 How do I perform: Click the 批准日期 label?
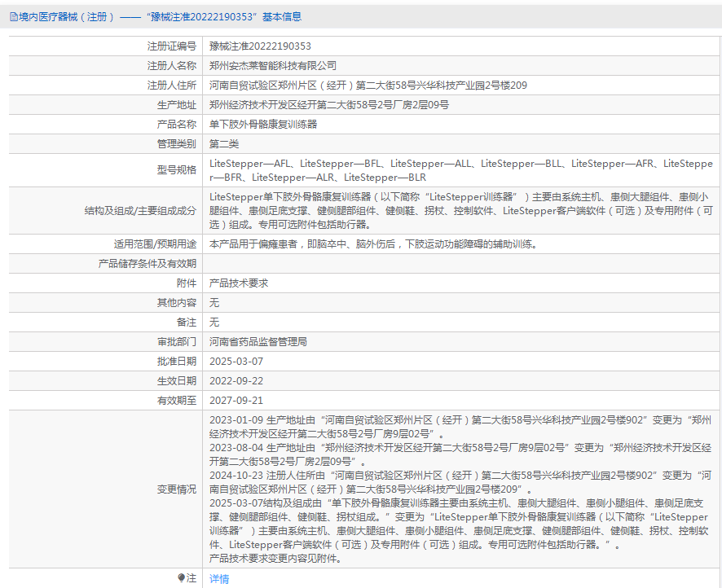tap(177, 362)
